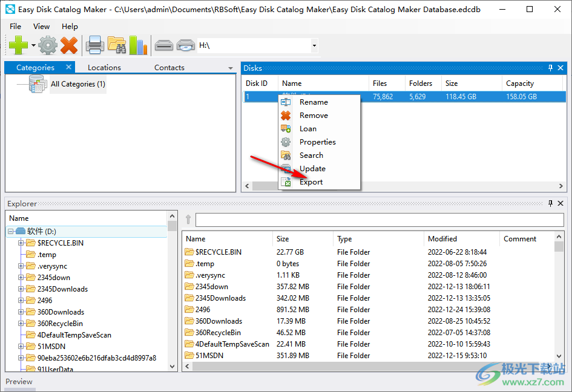Image resolution: width=572 pixels, height=392 pixels.
Task: Close the Explorer panel
Action: (x=560, y=203)
